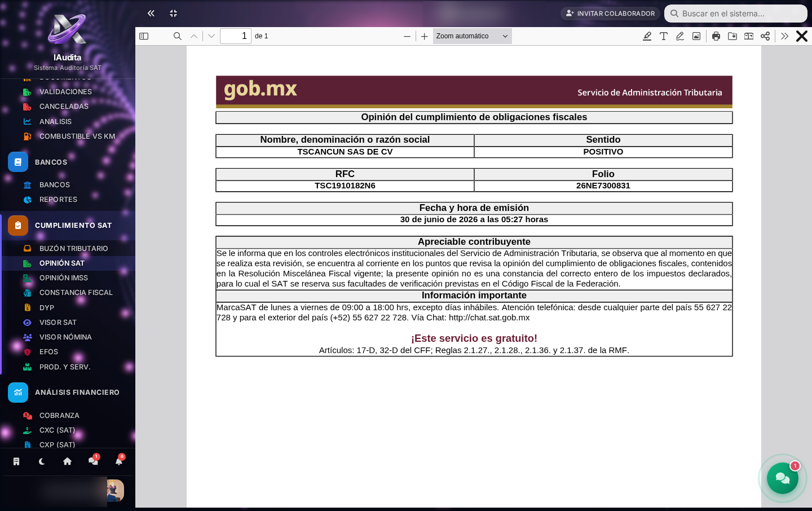This screenshot has width=812, height=511.
Task: Open CONSTANCIA FISCAL
Action: pyautogui.click(x=76, y=293)
